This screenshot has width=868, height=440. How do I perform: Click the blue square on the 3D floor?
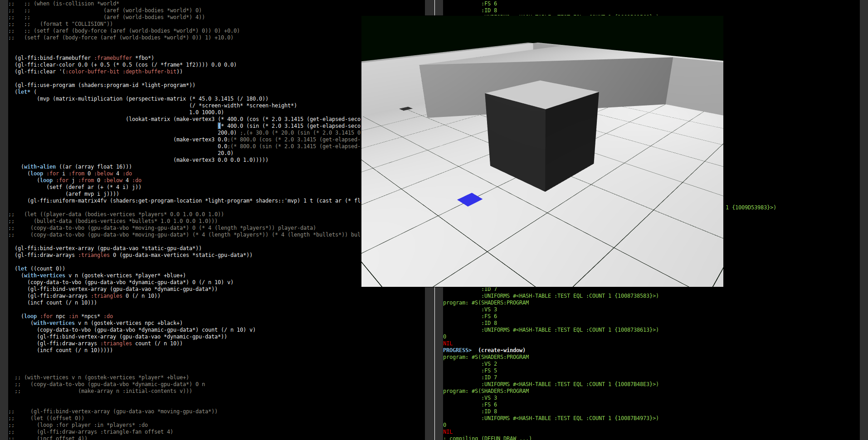click(x=469, y=199)
